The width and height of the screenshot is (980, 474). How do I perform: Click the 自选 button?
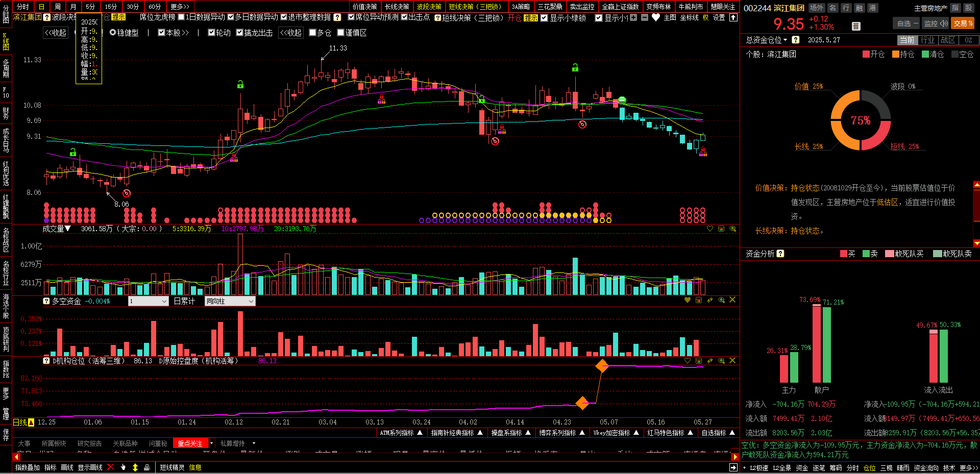click(x=907, y=23)
